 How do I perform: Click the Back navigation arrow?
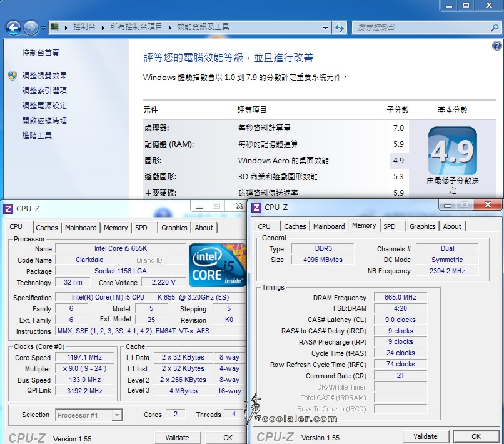[13, 28]
